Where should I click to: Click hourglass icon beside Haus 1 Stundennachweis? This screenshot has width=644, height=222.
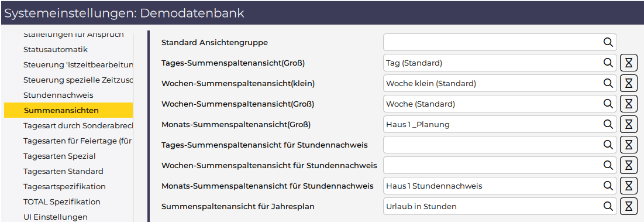(x=628, y=186)
